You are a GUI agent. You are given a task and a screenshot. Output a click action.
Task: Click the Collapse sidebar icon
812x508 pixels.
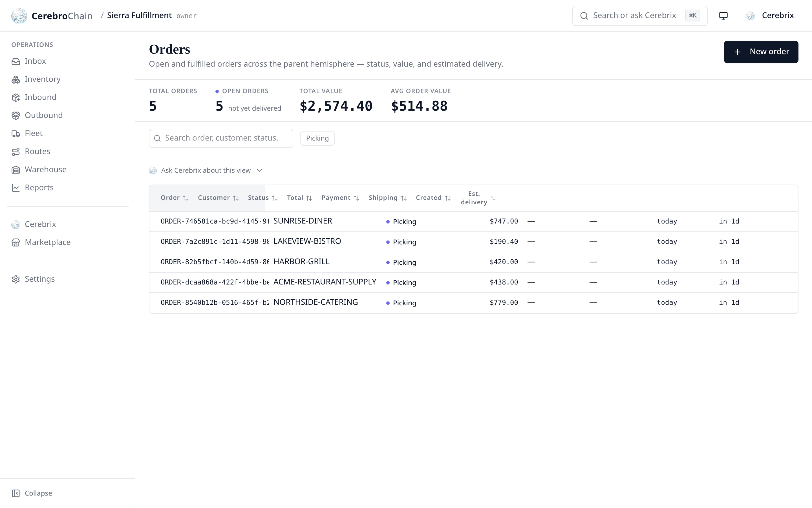click(16, 493)
